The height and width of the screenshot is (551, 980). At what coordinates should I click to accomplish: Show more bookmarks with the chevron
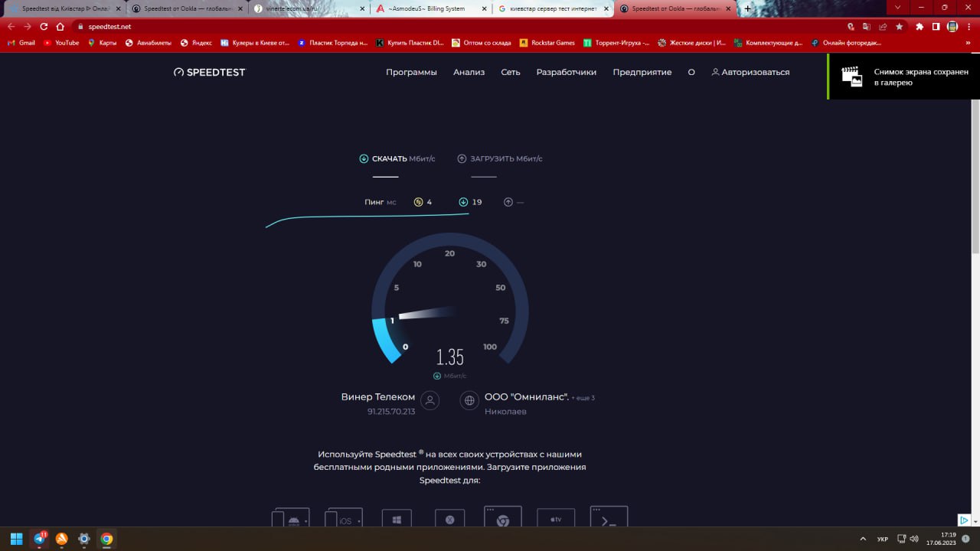click(x=967, y=43)
